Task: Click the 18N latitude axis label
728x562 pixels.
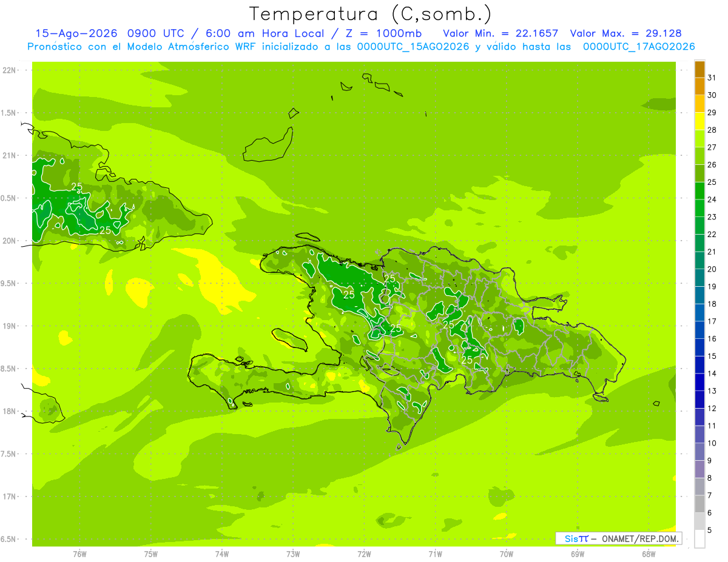Action: point(10,412)
